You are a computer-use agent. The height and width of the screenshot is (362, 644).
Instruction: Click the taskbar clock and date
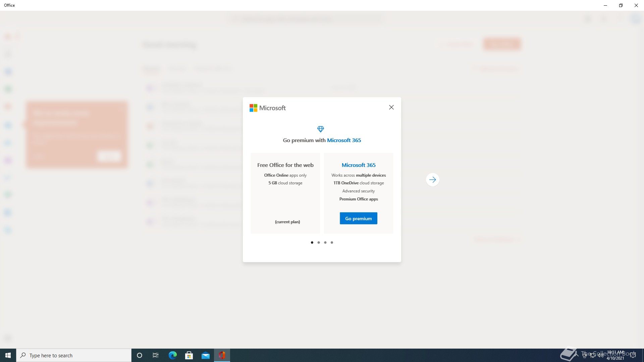point(615,355)
